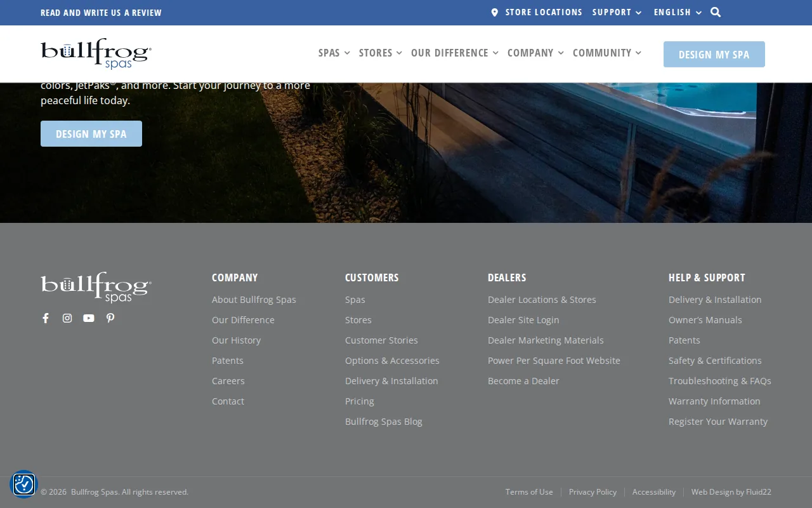Screen dimensions: 812x508
Task: Open Terms of Use link
Action: point(529,492)
